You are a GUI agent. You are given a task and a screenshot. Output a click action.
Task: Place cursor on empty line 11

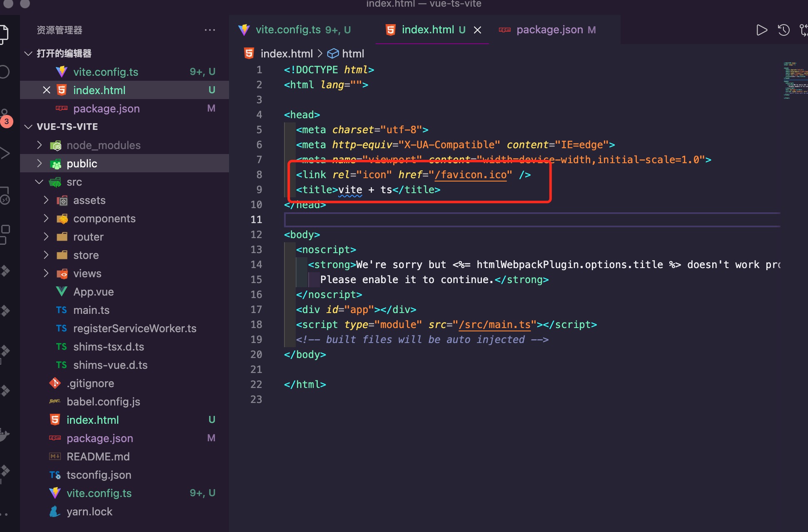tap(532, 219)
